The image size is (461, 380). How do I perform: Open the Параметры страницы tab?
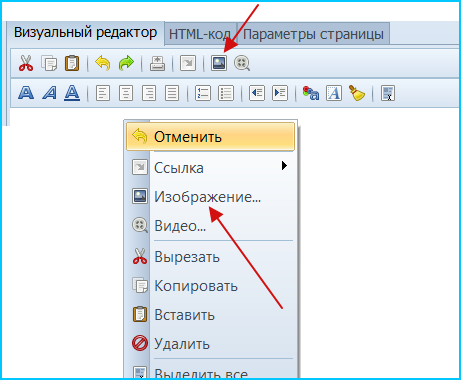click(313, 34)
